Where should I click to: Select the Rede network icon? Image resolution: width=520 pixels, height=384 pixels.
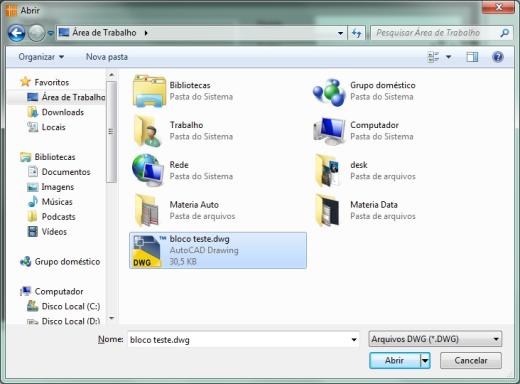tap(148, 170)
